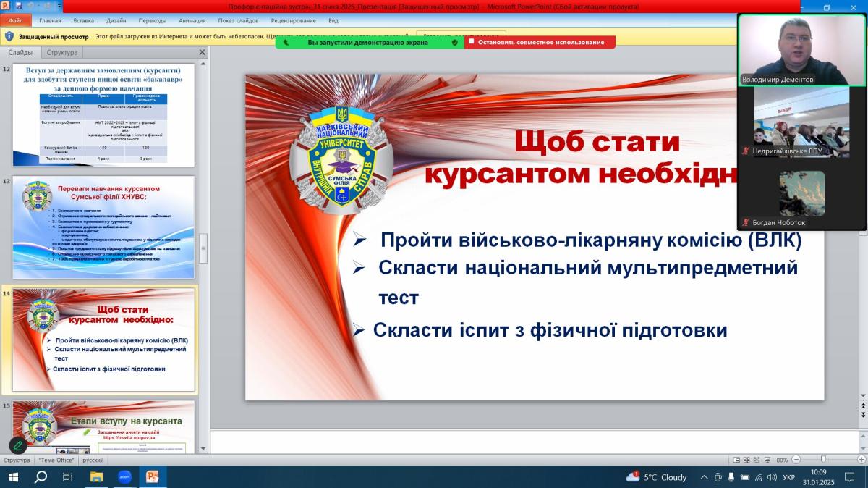This screenshot has height=488, width=868.
Task: Open the Вставка ribbon tab
Action: click(x=84, y=21)
